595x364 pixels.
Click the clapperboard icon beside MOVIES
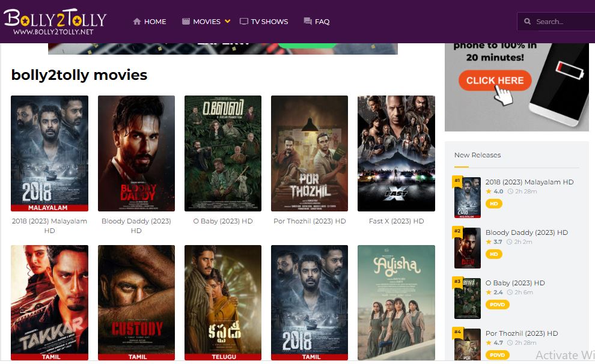click(x=186, y=21)
